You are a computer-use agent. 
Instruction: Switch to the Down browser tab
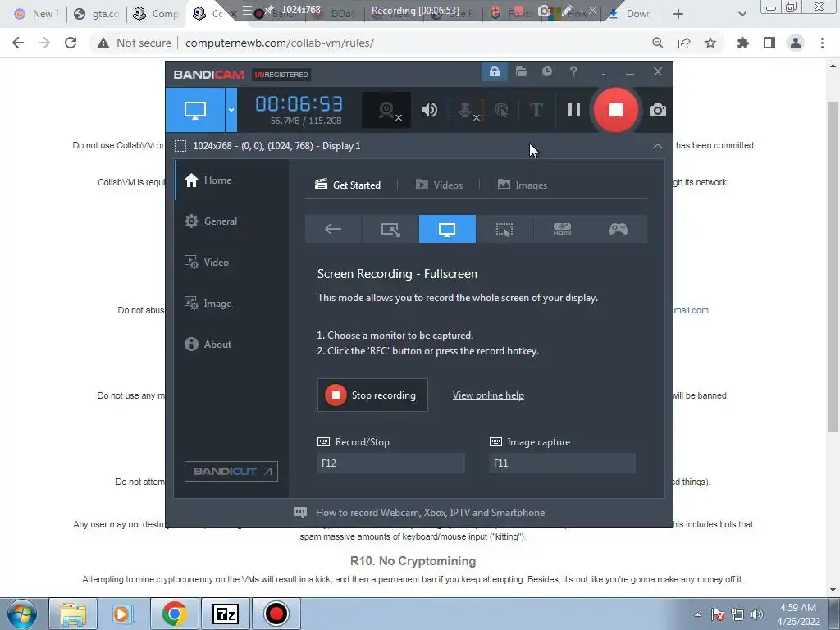click(x=631, y=14)
